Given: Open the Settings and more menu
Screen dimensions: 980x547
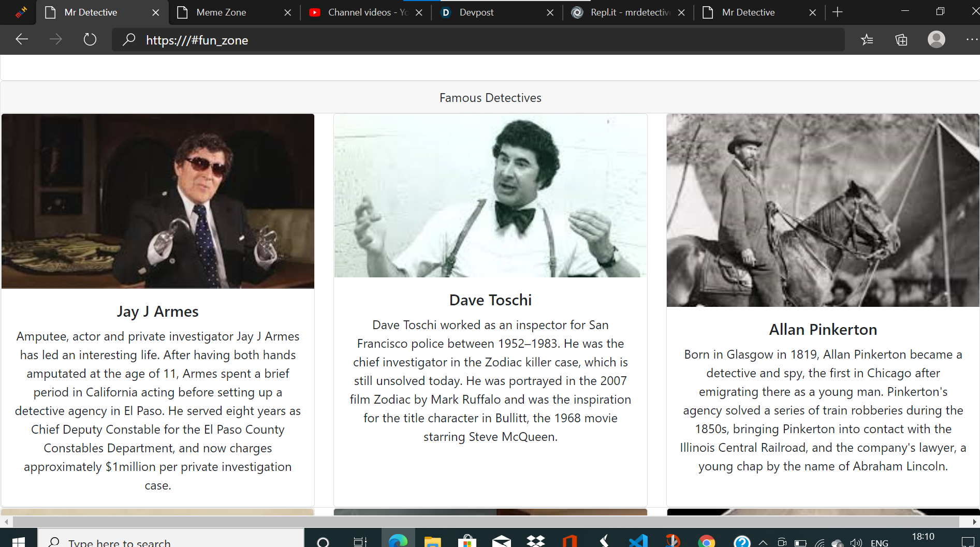Looking at the screenshot, I should 972,39.
